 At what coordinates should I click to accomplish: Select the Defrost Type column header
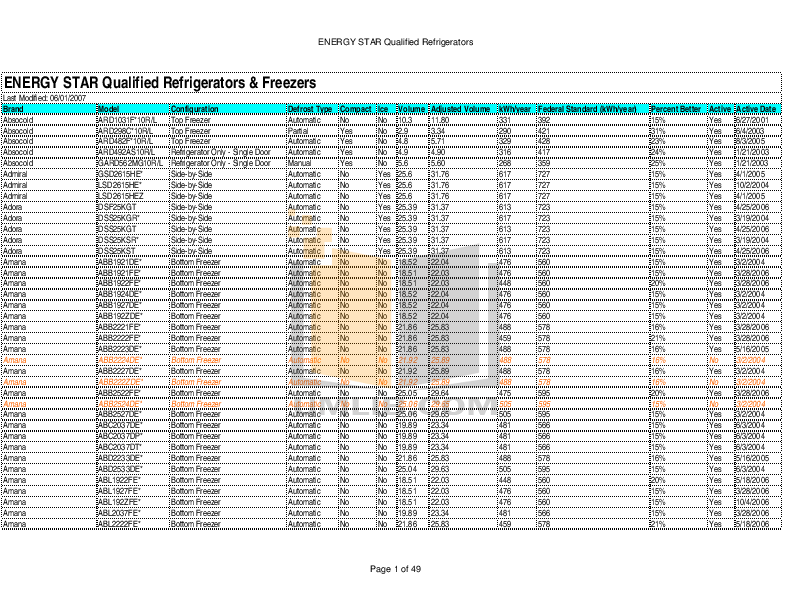click(310, 108)
